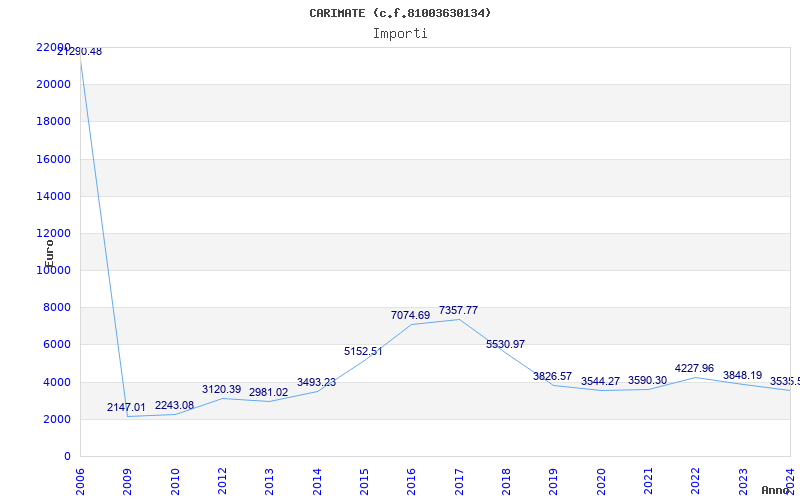The height and width of the screenshot is (500, 800).
Task: Click the y-axis value 18000
Action: (53, 122)
